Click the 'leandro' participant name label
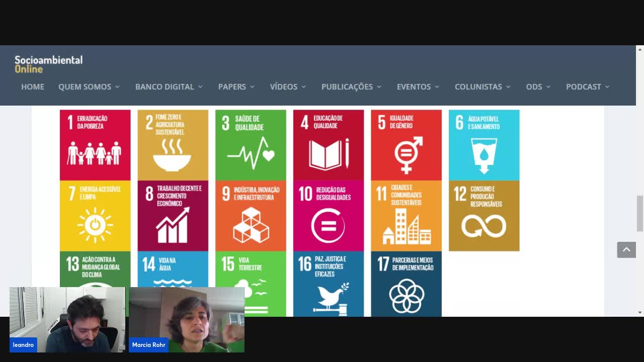The width and height of the screenshot is (644, 362). [x=23, y=345]
